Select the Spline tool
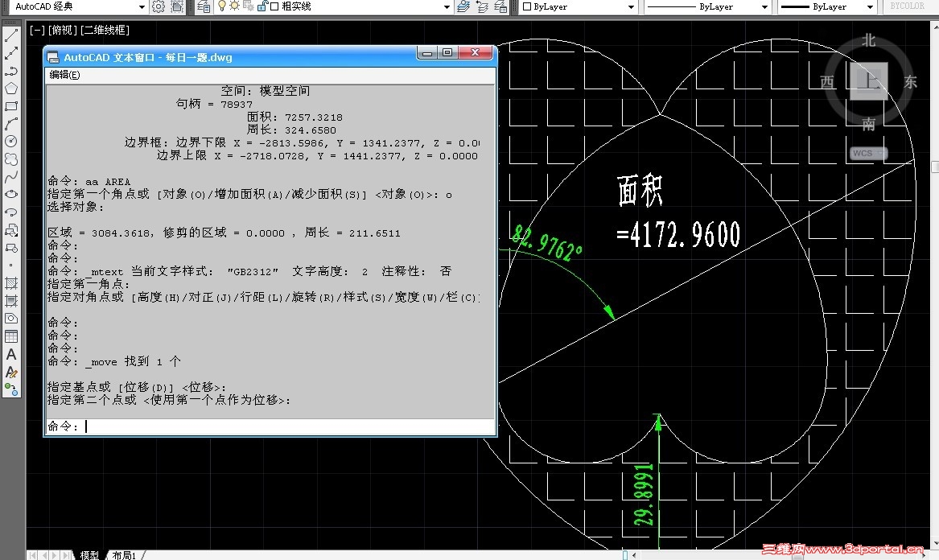Viewport: 939px width, 560px height. (x=10, y=177)
